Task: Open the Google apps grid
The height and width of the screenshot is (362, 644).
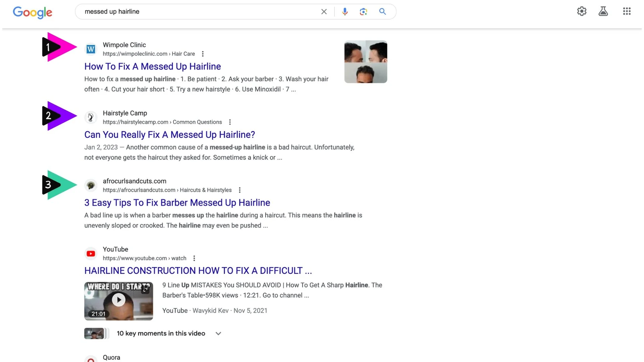Action: [627, 11]
